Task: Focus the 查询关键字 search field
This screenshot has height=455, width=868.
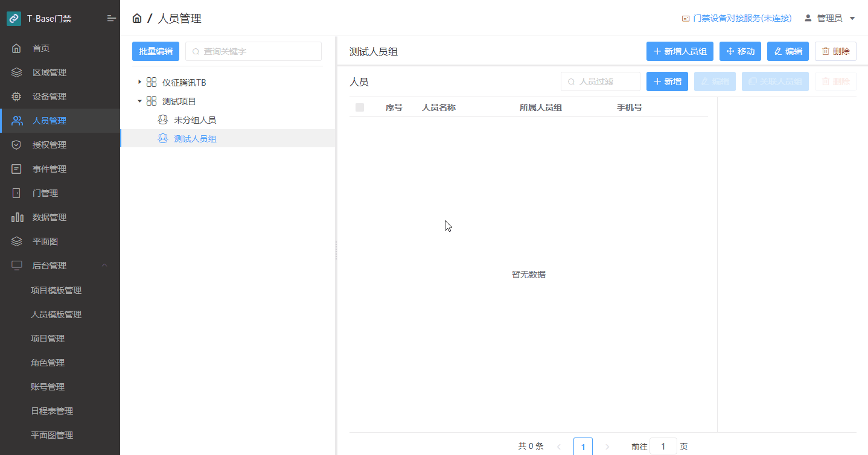Action: point(254,51)
